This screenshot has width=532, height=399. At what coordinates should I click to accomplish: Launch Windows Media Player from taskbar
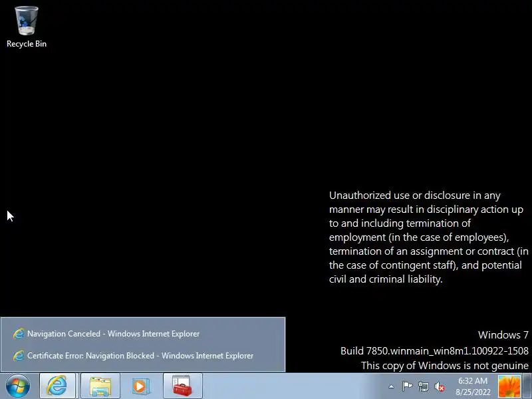[x=140, y=386]
